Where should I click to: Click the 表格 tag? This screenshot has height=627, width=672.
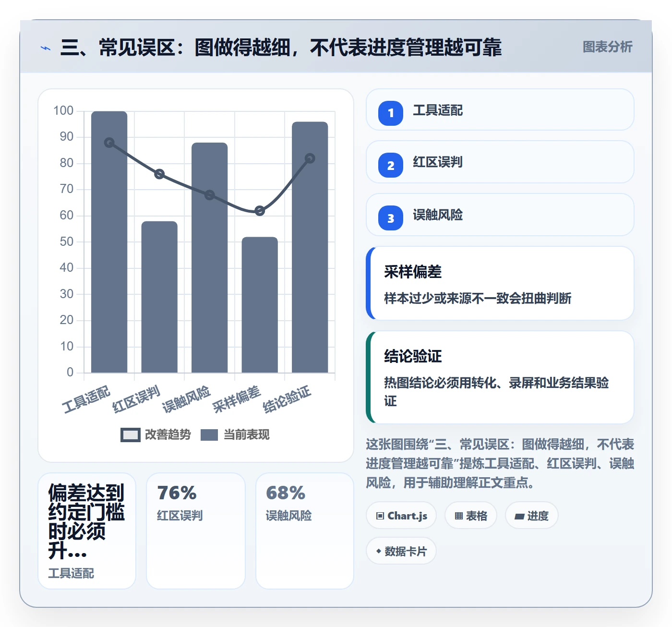click(471, 516)
